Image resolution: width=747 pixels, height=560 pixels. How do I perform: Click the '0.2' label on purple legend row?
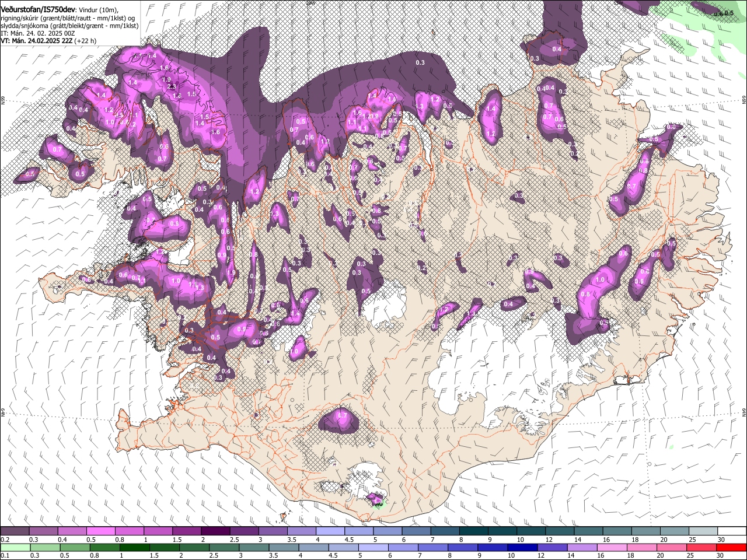tap(5, 540)
